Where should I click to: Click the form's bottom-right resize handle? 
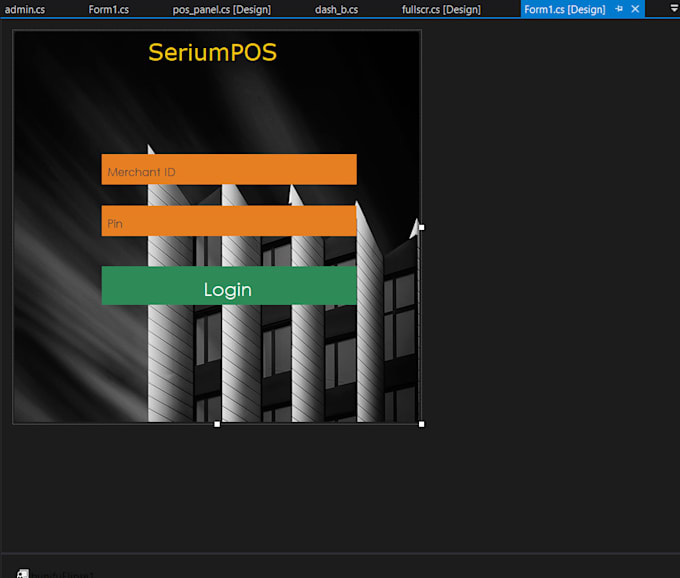point(421,424)
